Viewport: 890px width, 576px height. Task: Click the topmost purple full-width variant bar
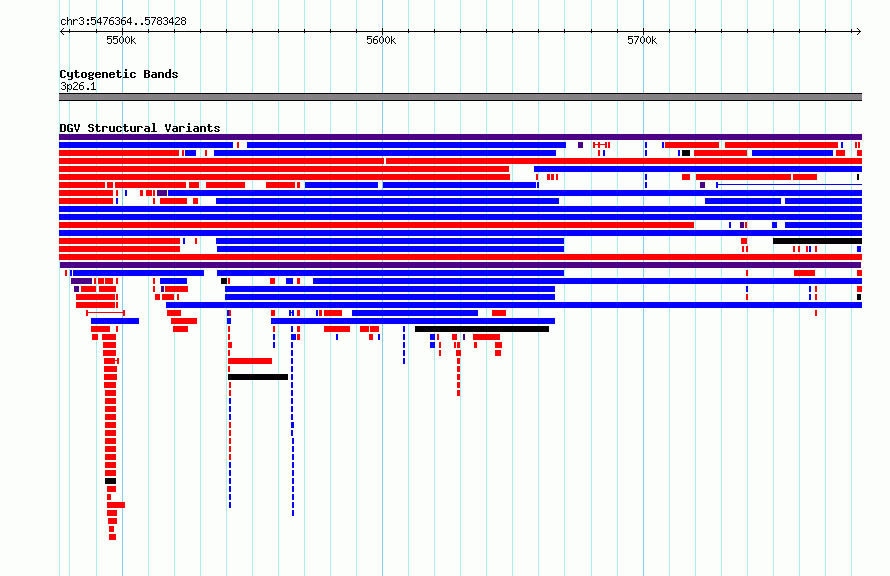(x=460, y=137)
